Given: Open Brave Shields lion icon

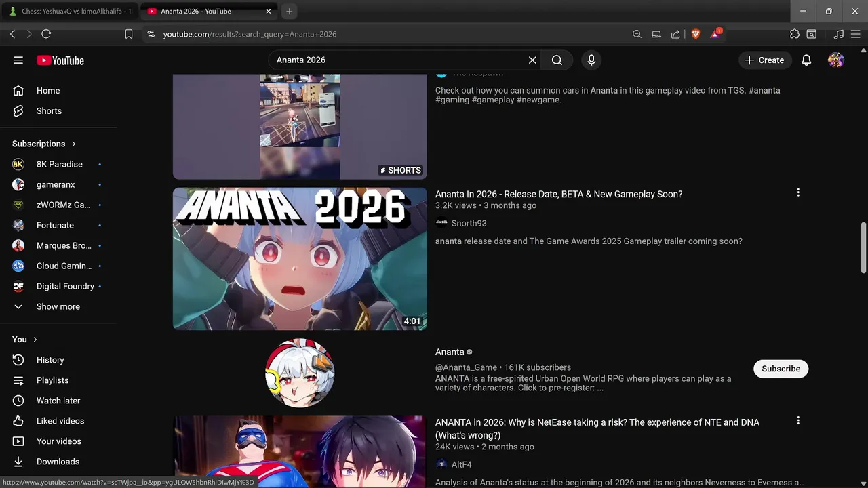Looking at the screenshot, I should 695,34.
